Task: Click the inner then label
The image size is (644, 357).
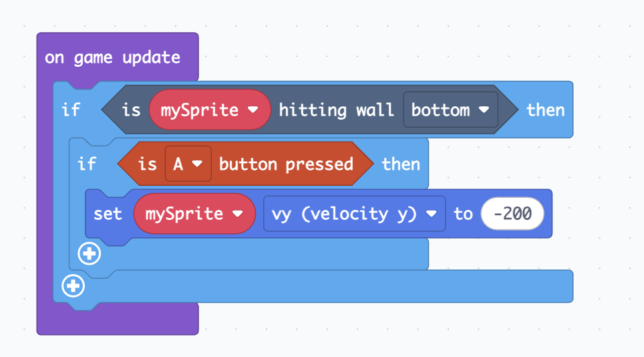Action: click(401, 164)
